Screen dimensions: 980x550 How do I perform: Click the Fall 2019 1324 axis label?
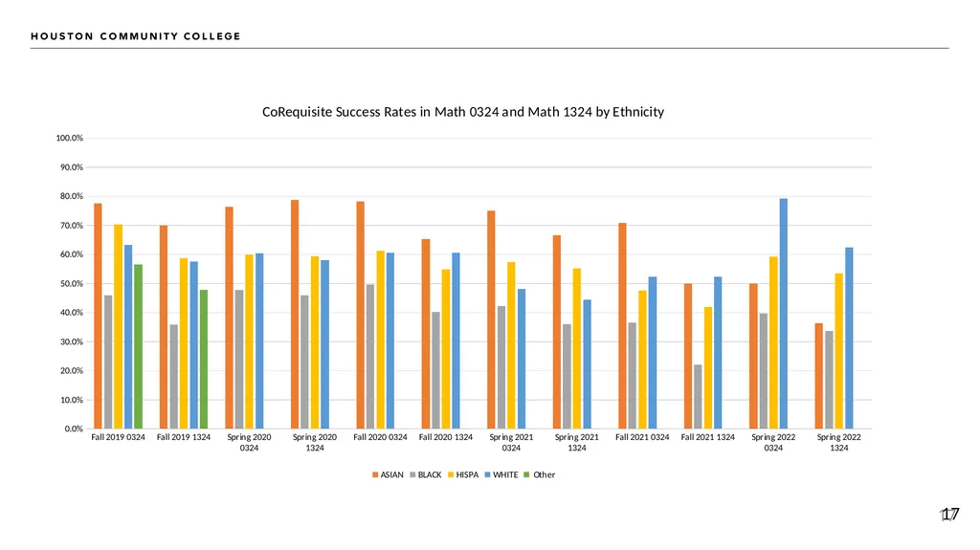coord(184,437)
